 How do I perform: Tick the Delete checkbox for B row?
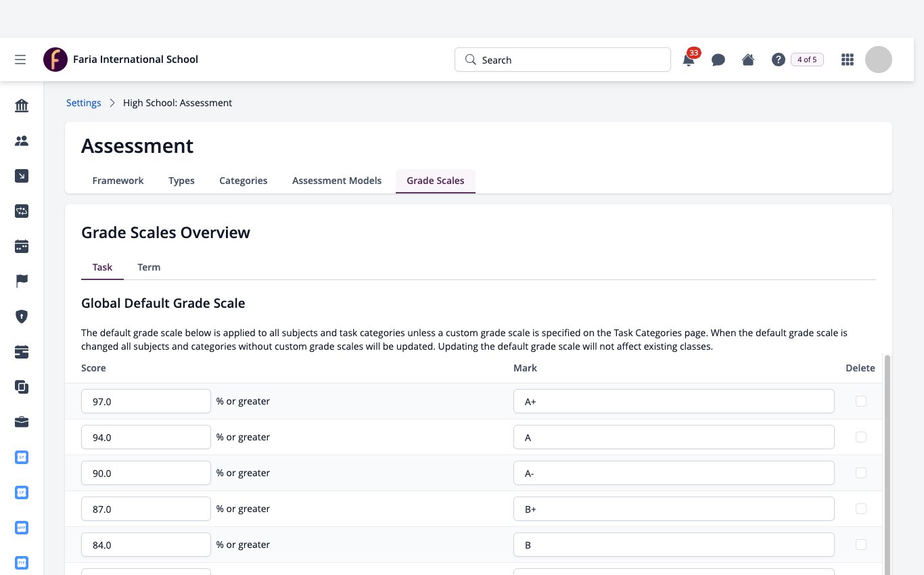pos(860,545)
